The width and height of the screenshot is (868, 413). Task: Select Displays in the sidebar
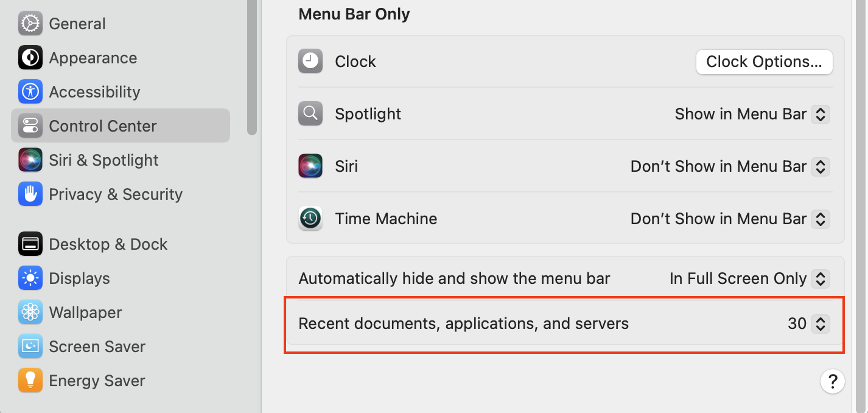click(x=80, y=278)
